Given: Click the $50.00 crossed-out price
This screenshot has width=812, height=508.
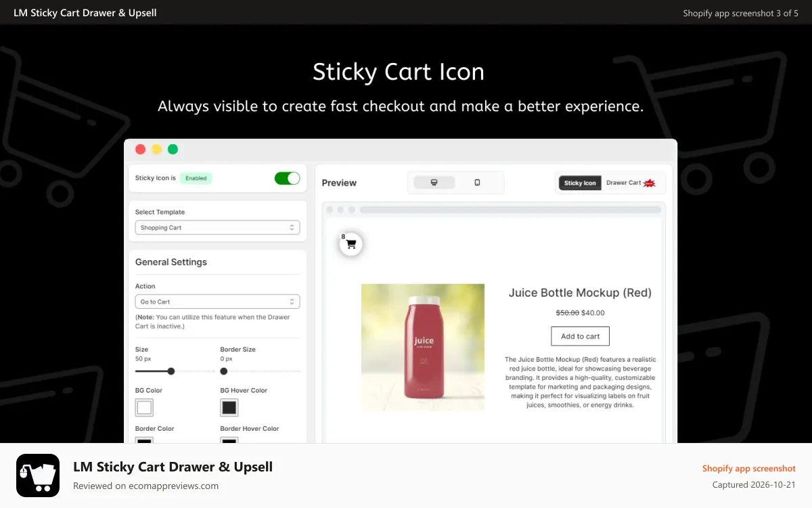Looking at the screenshot, I should tap(568, 313).
